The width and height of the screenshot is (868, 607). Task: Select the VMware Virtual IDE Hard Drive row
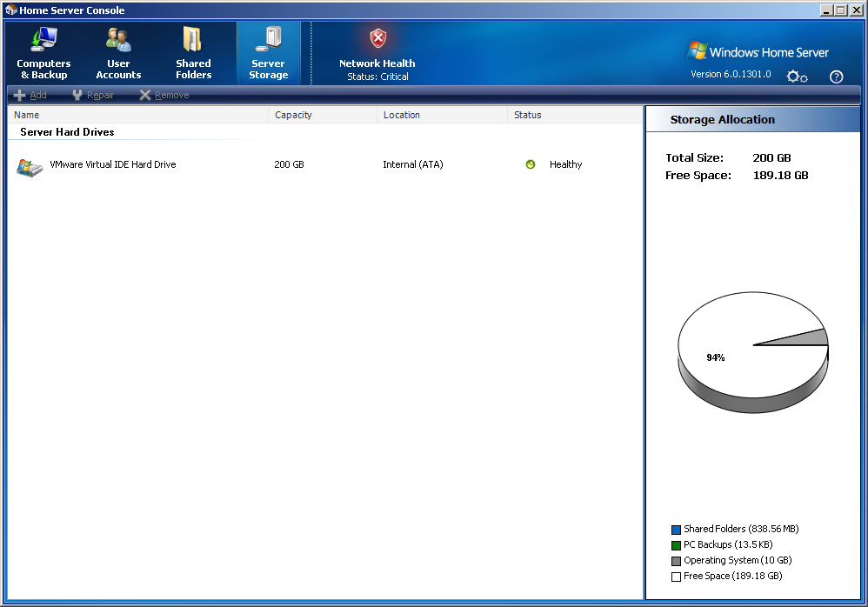coord(112,164)
